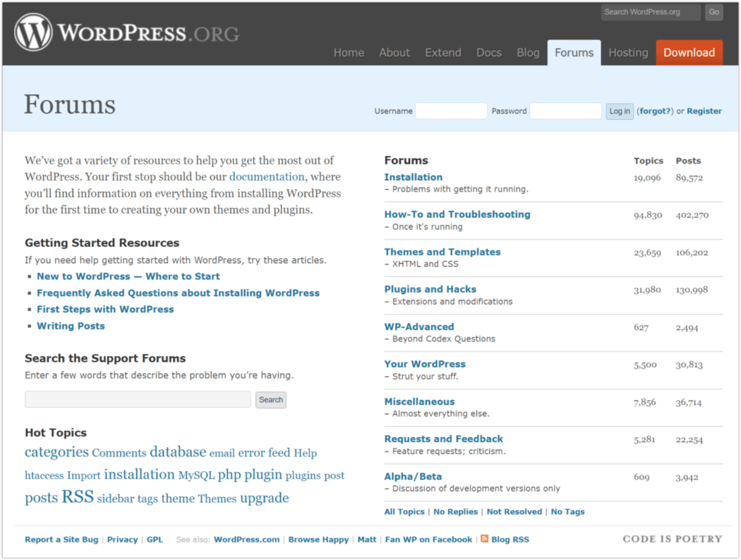741x560 pixels.
Task: Filter forums by No Replies
Action: coord(455,511)
